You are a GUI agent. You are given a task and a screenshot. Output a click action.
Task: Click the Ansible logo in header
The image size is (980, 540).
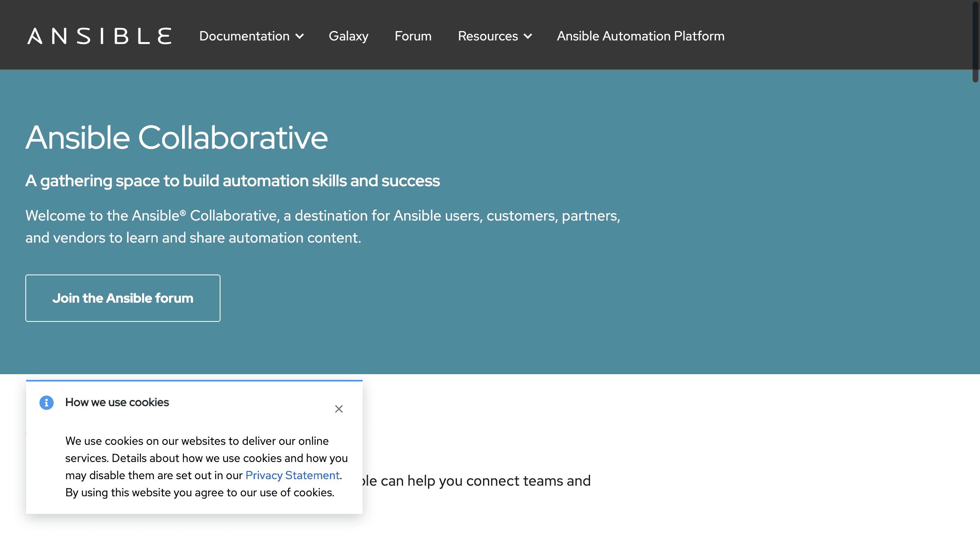[99, 36]
